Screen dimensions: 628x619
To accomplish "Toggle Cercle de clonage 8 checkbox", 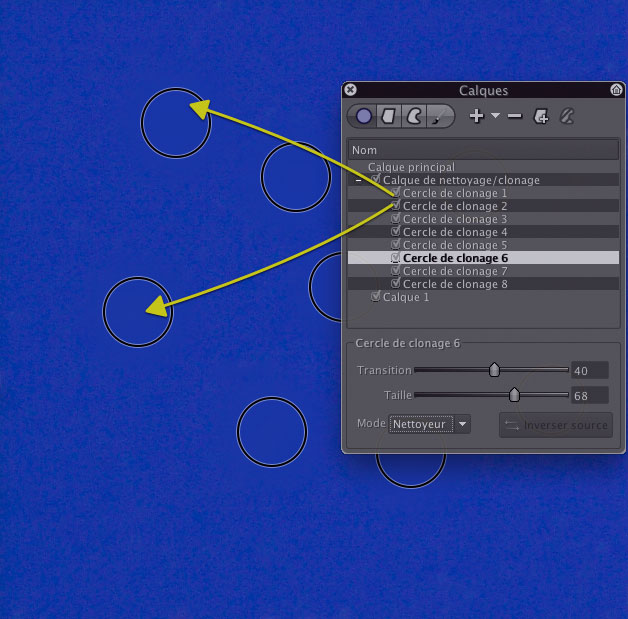I will pos(396,283).
